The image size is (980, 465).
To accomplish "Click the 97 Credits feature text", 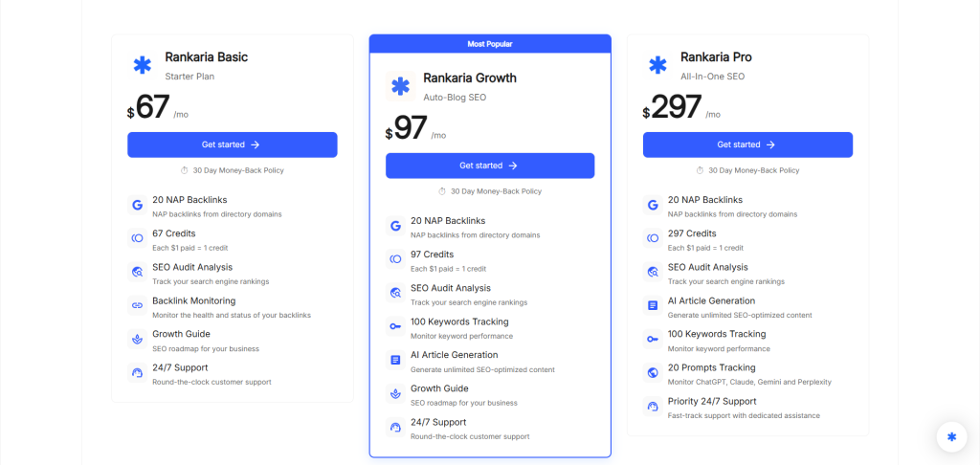I will tap(432, 255).
